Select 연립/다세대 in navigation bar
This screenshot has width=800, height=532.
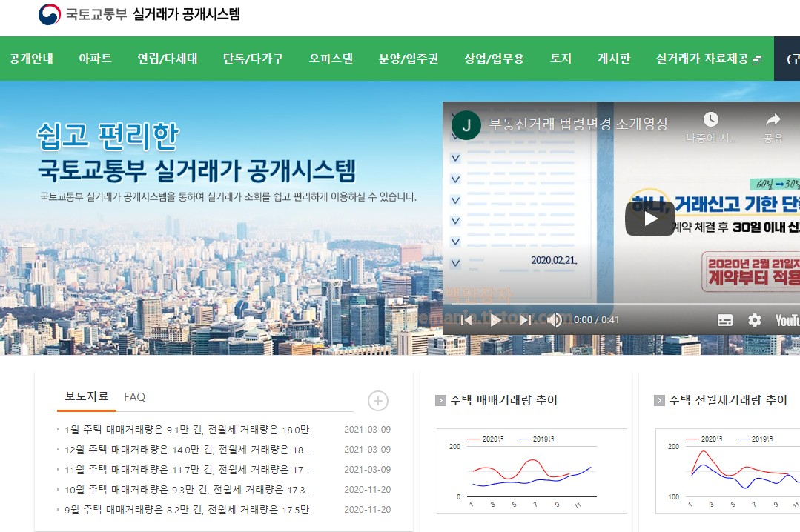[x=168, y=59]
